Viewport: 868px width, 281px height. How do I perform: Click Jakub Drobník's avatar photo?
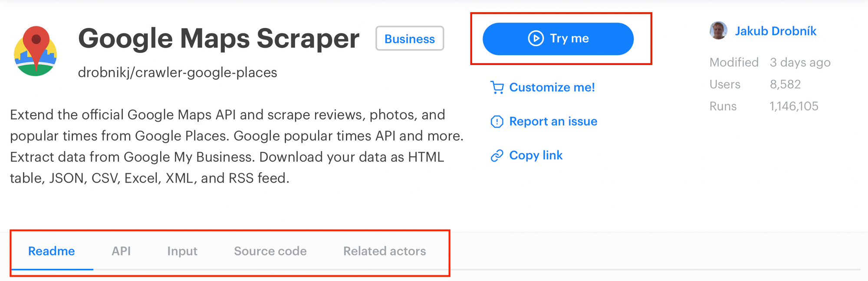[x=718, y=30]
